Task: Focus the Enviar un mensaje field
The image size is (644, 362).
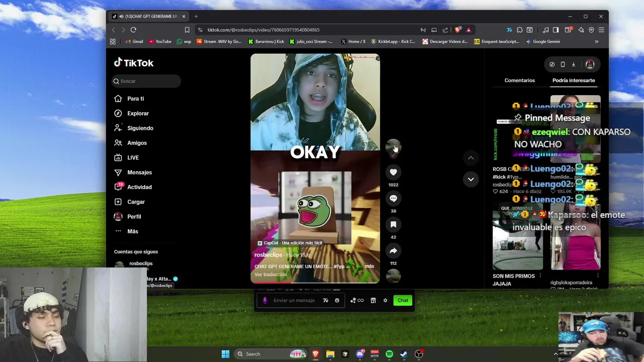Action: pyautogui.click(x=294, y=301)
